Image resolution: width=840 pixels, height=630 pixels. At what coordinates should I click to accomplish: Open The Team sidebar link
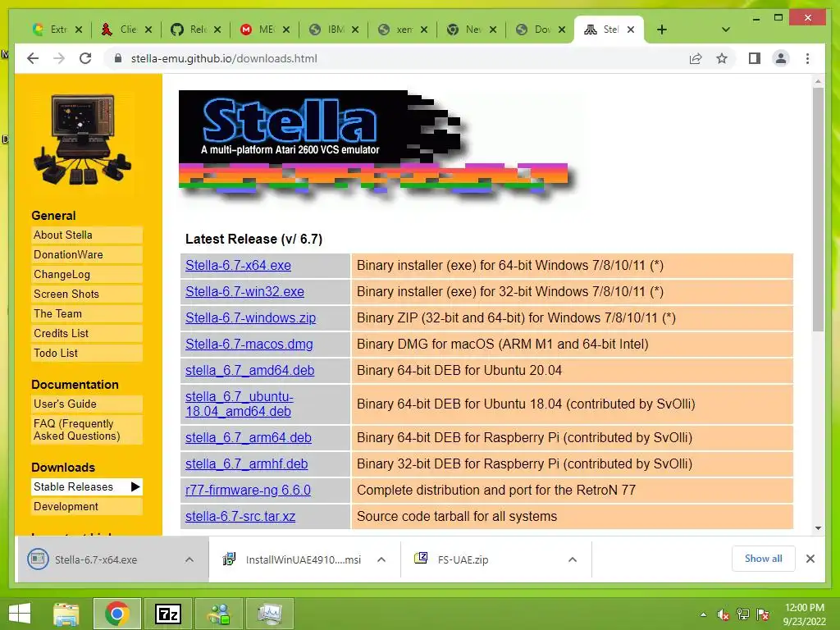(x=87, y=313)
